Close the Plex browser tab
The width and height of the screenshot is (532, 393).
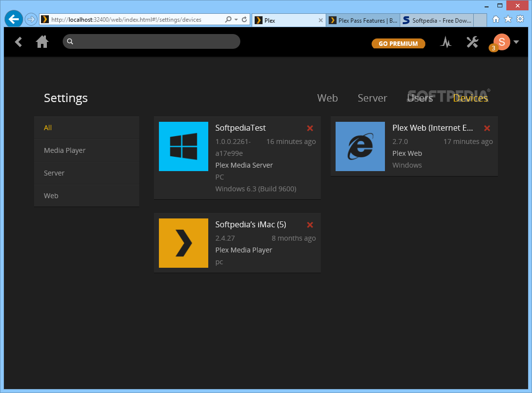(x=321, y=20)
